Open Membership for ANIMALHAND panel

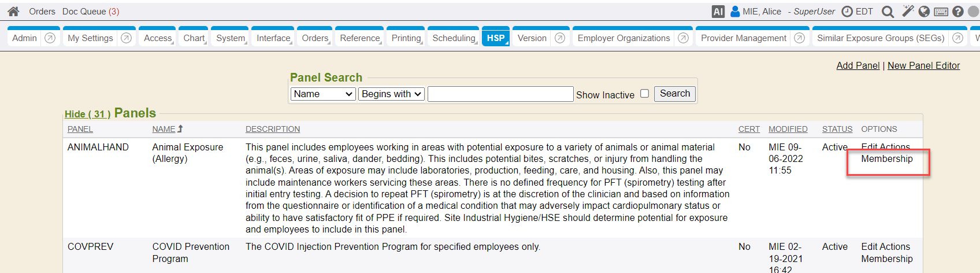point(886,159)
